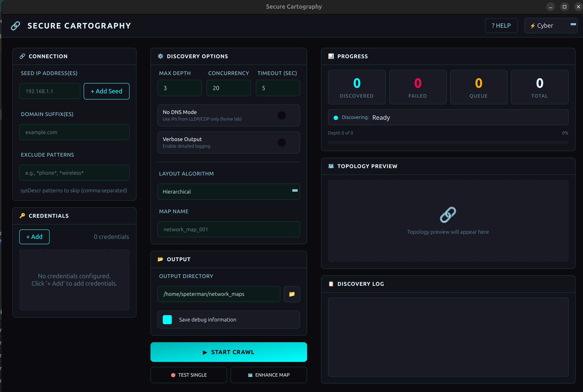
Task: Click the gear icon on Discovery Options panel
Action: pyautogui.click(x=161, y=56)
